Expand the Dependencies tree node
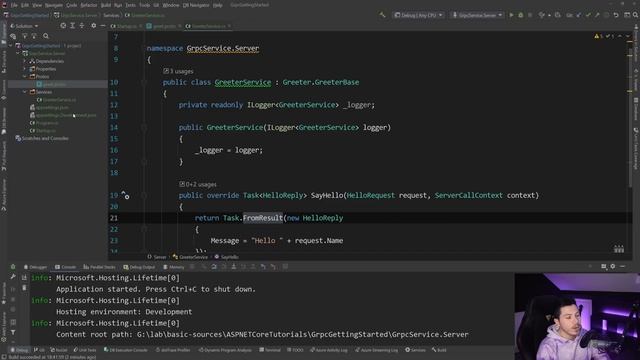640x360 pixels. tap(25, 61)
